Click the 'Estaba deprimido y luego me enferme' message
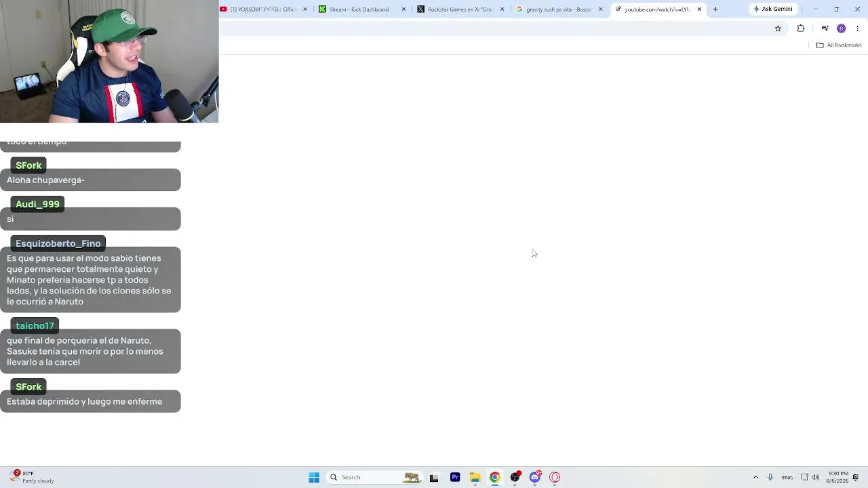Screen dimensions: 868x488 [90, 401]
